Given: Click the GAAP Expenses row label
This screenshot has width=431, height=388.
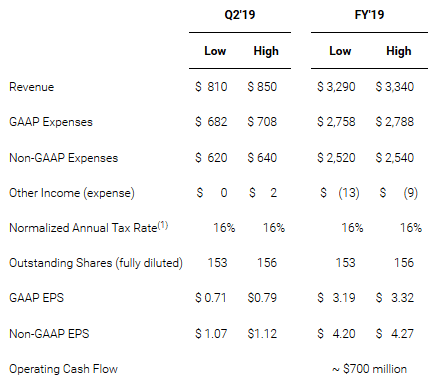Looking at the screenshot, I should point(51,122).
